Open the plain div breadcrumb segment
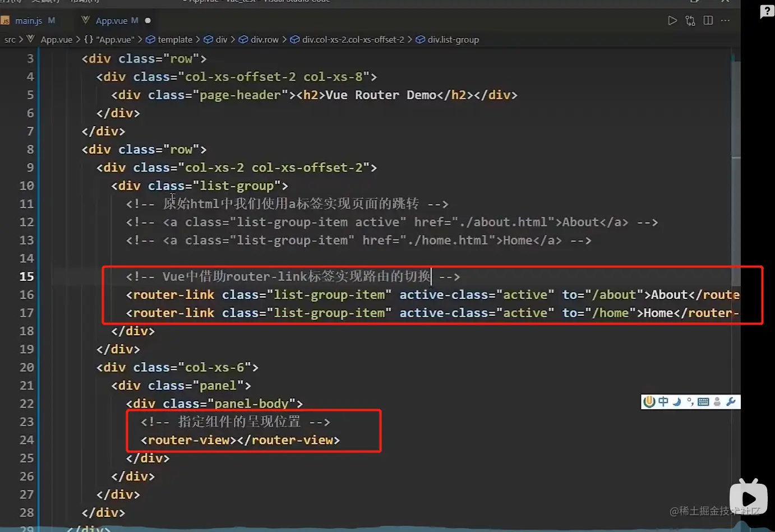 pos(216,40)
